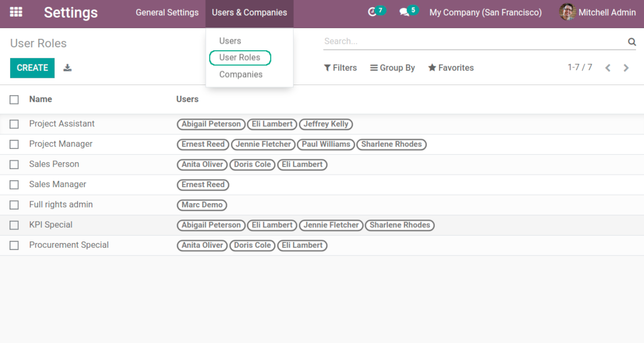Screen dimensions: 644x343
Task: Open the General Settings menu
Action: pyautogui.click(x=167, y=13)
